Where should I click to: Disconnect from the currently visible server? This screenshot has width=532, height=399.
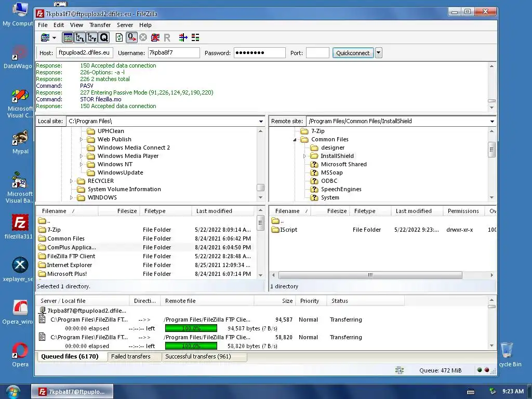click(155, 37)
